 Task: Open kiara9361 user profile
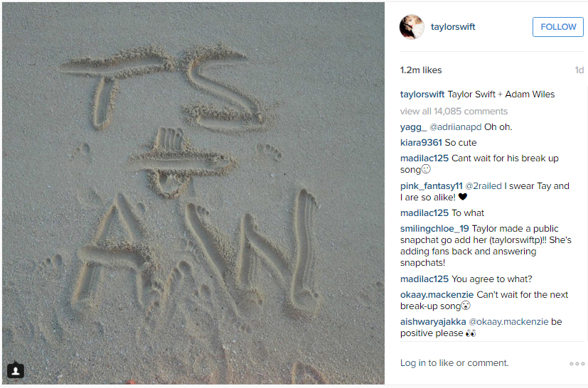click(x=421, y=143)
